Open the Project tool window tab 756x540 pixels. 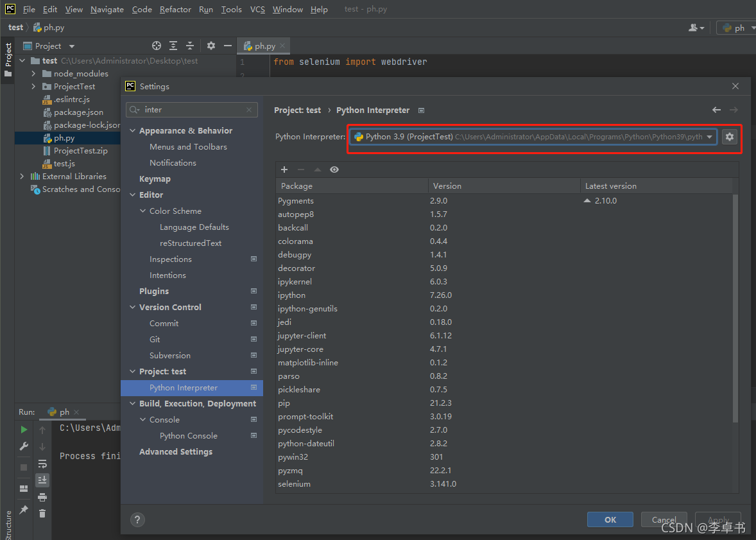8,60
